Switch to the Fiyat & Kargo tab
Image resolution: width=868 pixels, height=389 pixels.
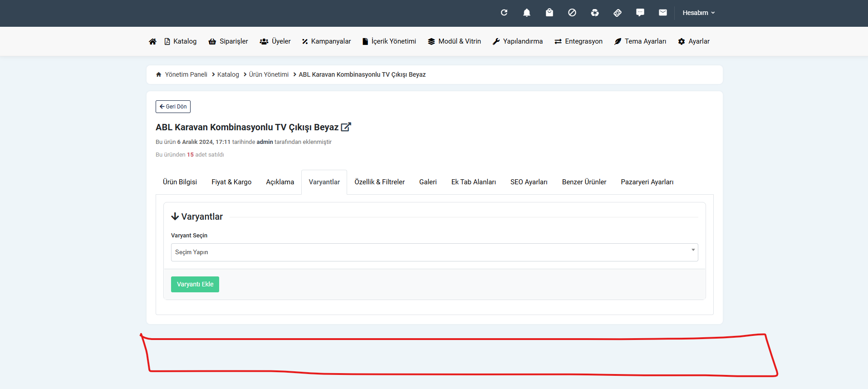click(x=231, y=182)
